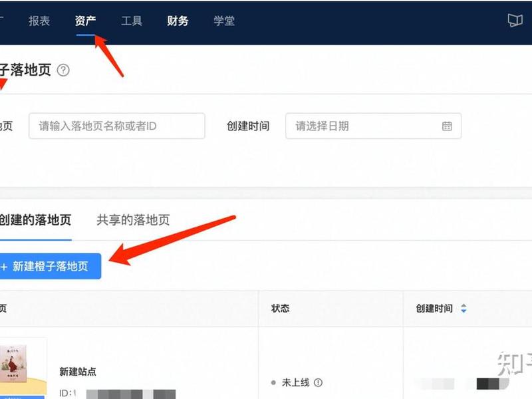Click the calendar icon in the date field
The image size is (532, 399).
447,126
